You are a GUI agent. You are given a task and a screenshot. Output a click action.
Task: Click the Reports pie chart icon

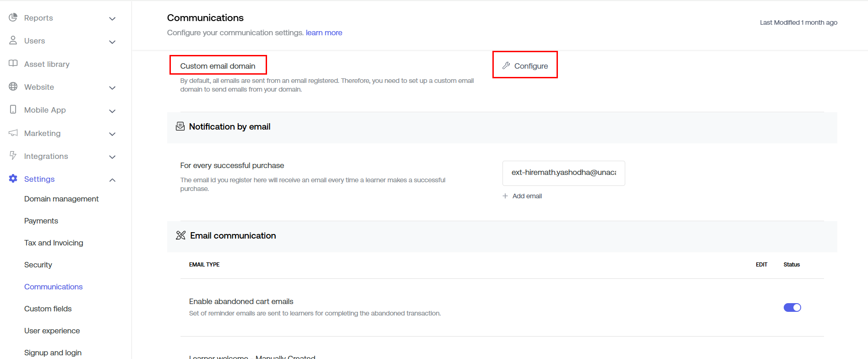13,17
